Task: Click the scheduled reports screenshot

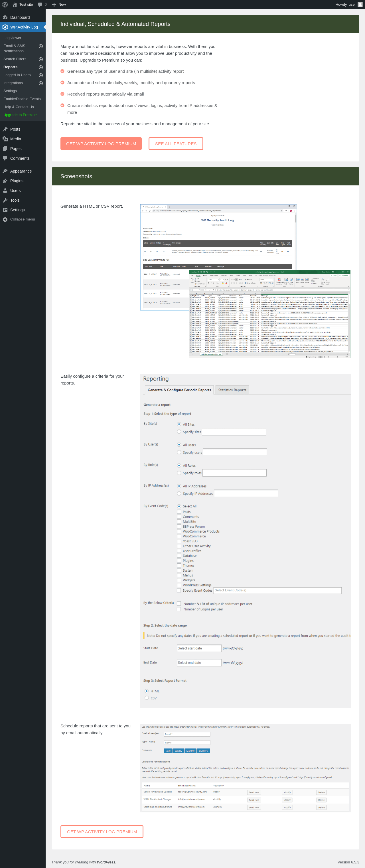Action: [x=245, y=768]
